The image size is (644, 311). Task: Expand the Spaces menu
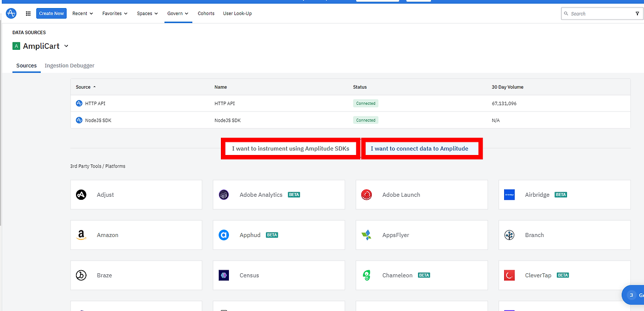coord(147,14)
